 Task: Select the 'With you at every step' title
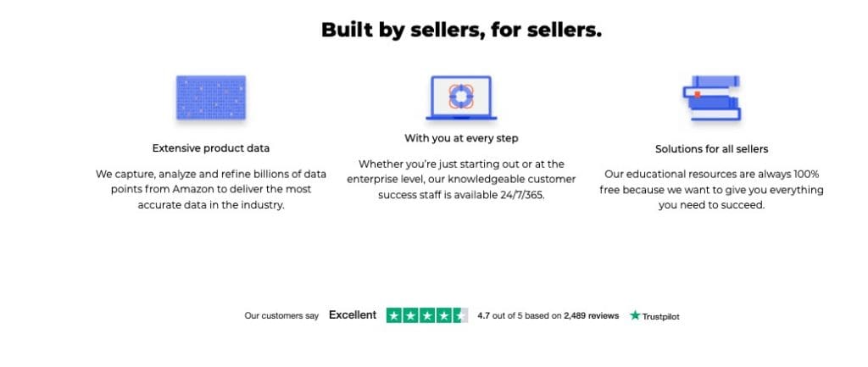tap(461, 138)
